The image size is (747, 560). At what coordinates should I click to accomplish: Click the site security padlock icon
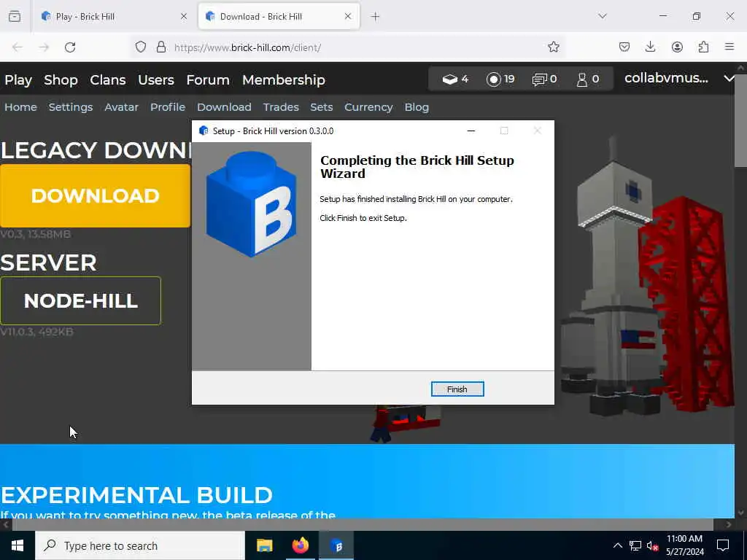[x=161, y=47]
